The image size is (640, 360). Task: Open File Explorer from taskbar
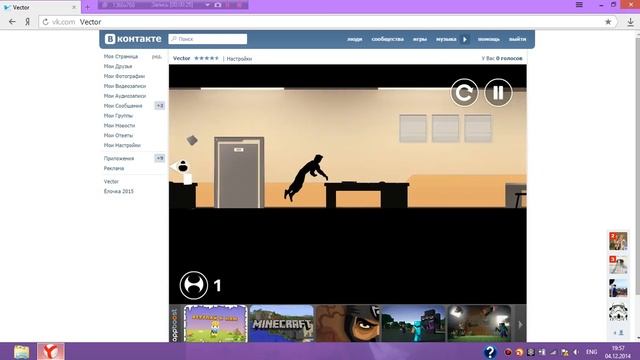tap(21, 351)
